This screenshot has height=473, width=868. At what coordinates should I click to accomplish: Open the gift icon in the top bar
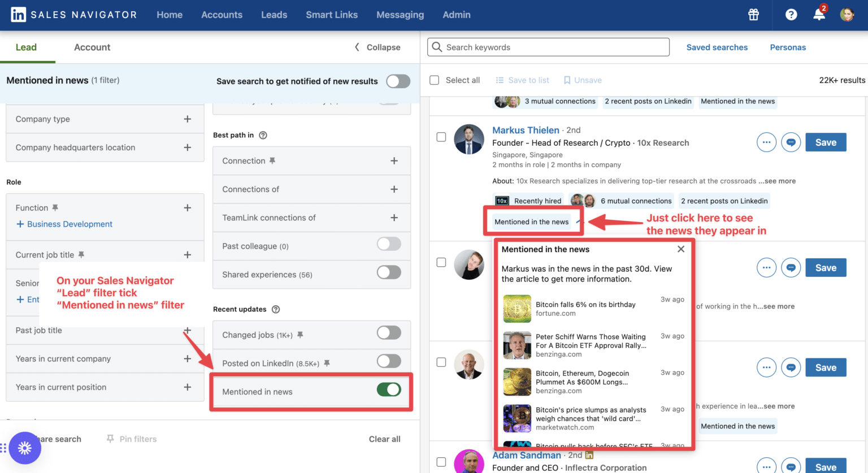[x=753, y=15]
